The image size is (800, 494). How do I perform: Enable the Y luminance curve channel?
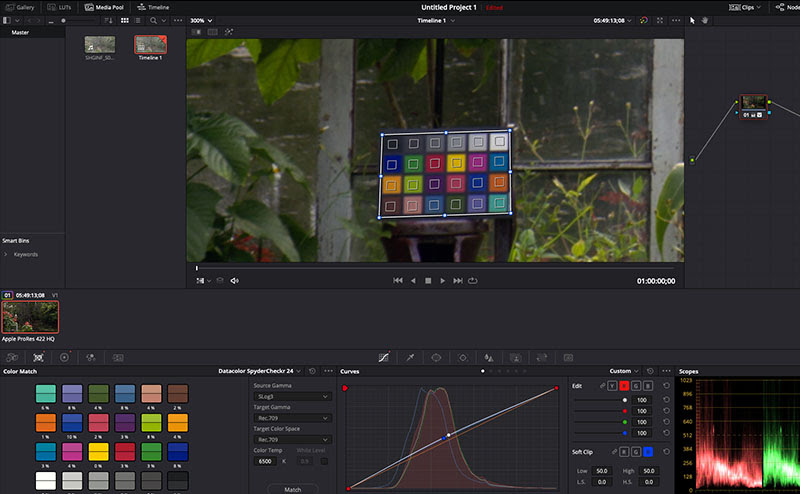click(612, 386)
